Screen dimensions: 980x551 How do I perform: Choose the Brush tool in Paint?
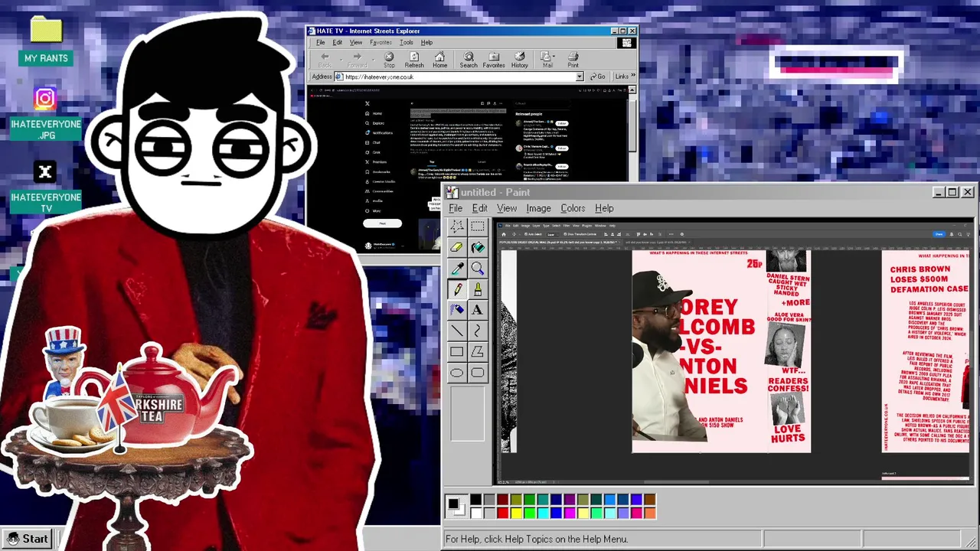point(477,289)
